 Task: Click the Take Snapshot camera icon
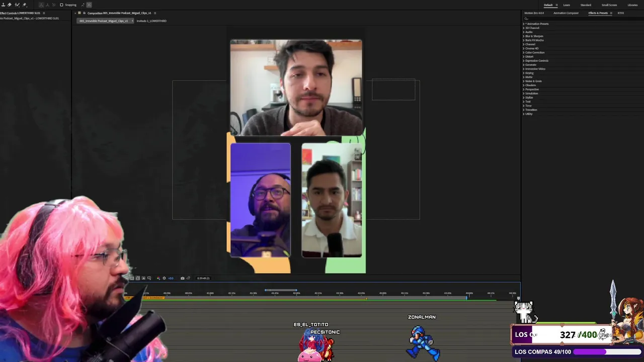pos(183,278)
